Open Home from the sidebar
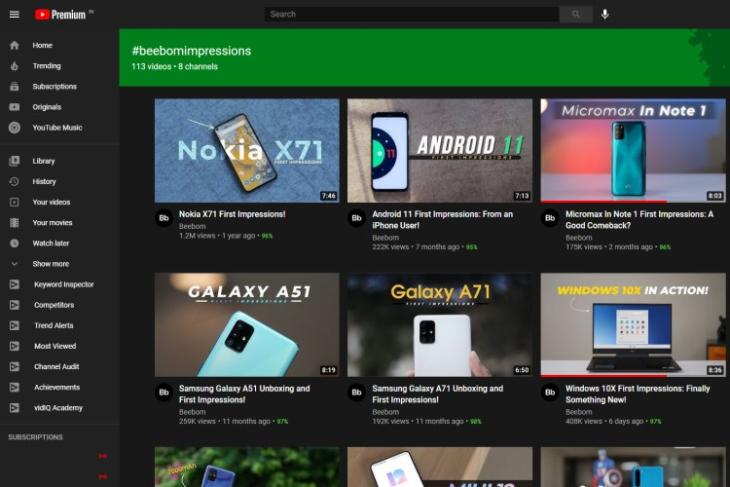Viewport: 730px width, 487px height. 42,45
